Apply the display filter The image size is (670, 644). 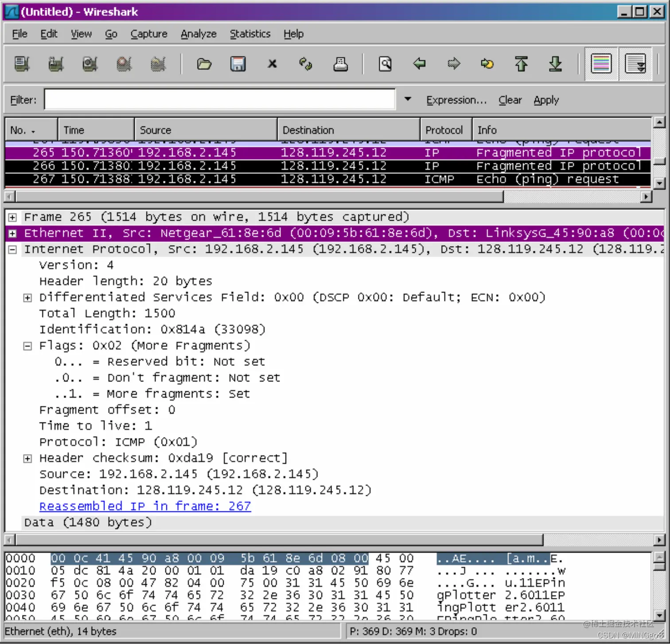click(546, 100)
